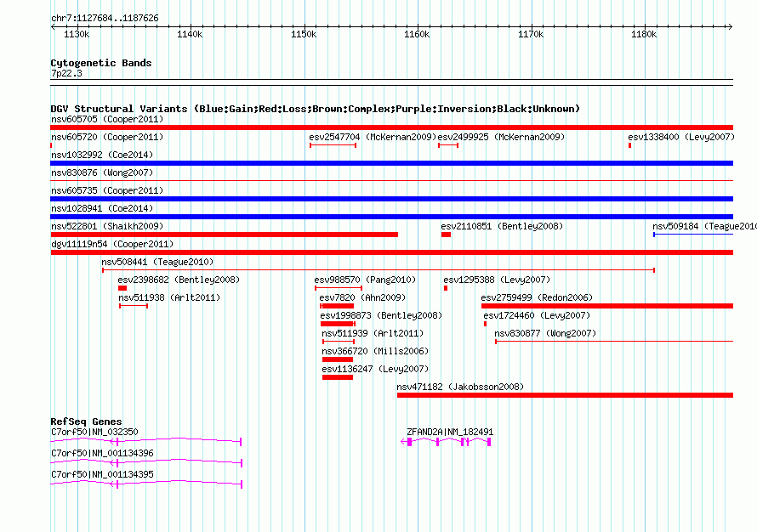The width and height of the screenshot is (757, 532).
Task: Select esv1295388 (Levy2007) label
Action: (x=497, y=280)
